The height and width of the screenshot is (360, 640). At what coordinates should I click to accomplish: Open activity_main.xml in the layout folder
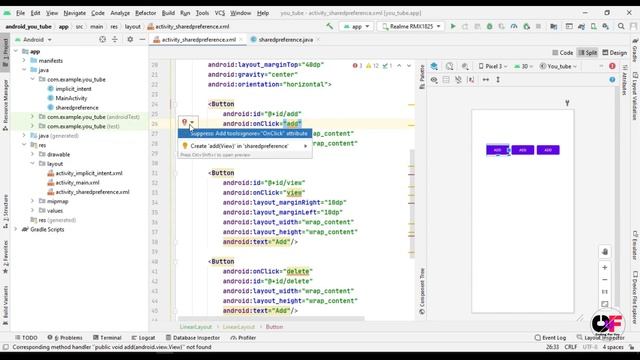[x=77, y=182]
